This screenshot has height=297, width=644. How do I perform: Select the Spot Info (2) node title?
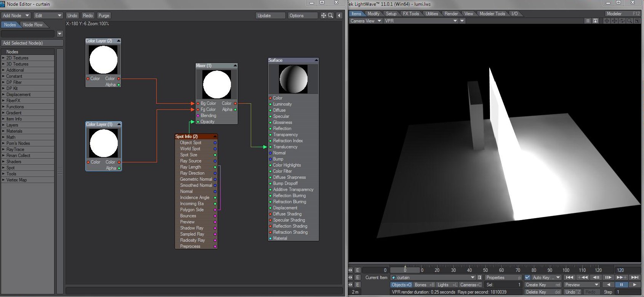click(x=186, y=136)
